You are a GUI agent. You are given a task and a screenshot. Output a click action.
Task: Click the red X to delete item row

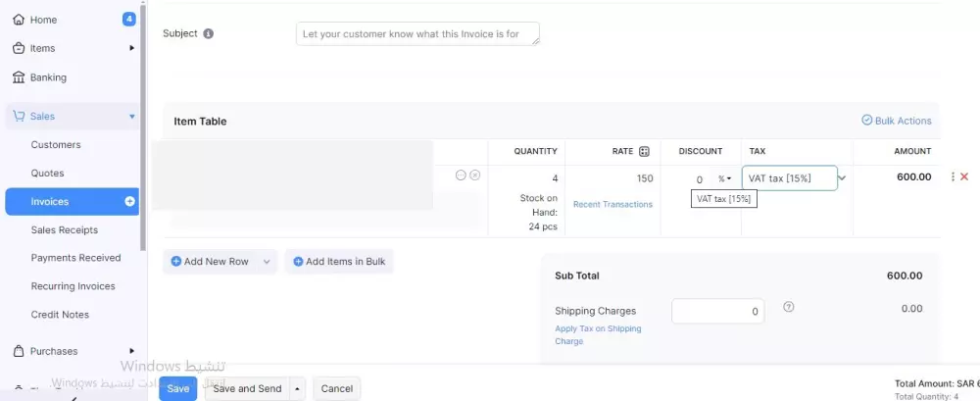964,177
